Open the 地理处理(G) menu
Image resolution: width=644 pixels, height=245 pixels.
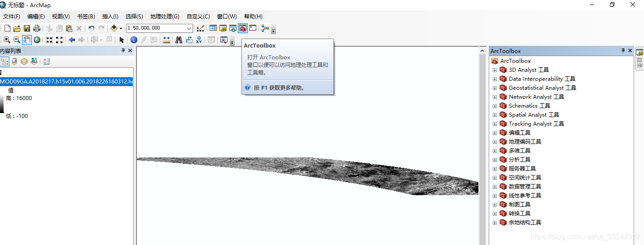tap(165, 17)
